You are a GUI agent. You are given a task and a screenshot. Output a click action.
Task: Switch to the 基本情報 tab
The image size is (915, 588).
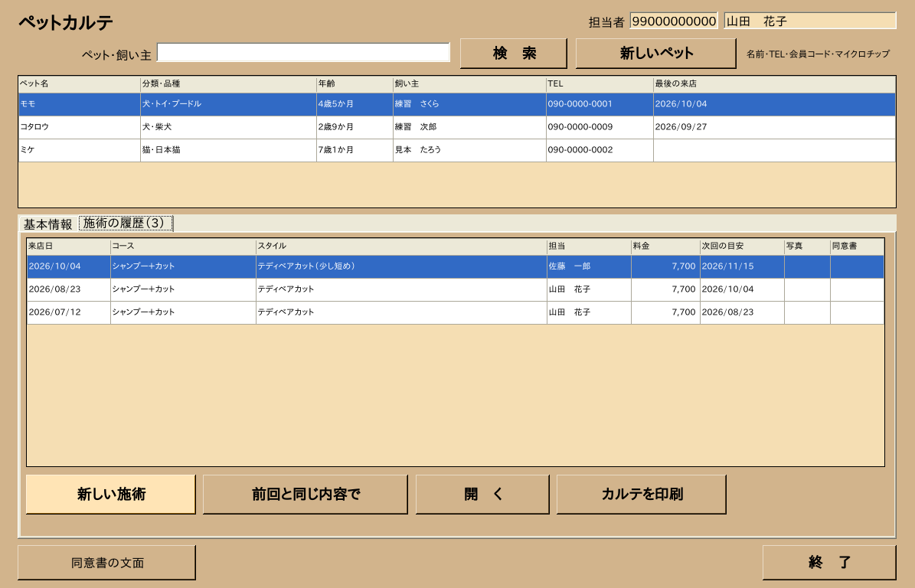(x=47, y=224)
